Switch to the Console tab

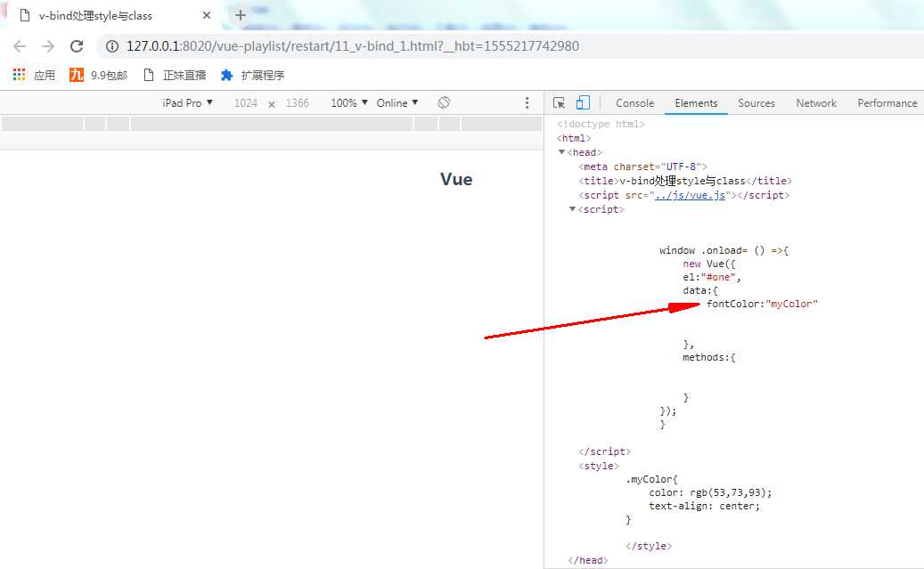pyautogui.click(x=634, y=103)
